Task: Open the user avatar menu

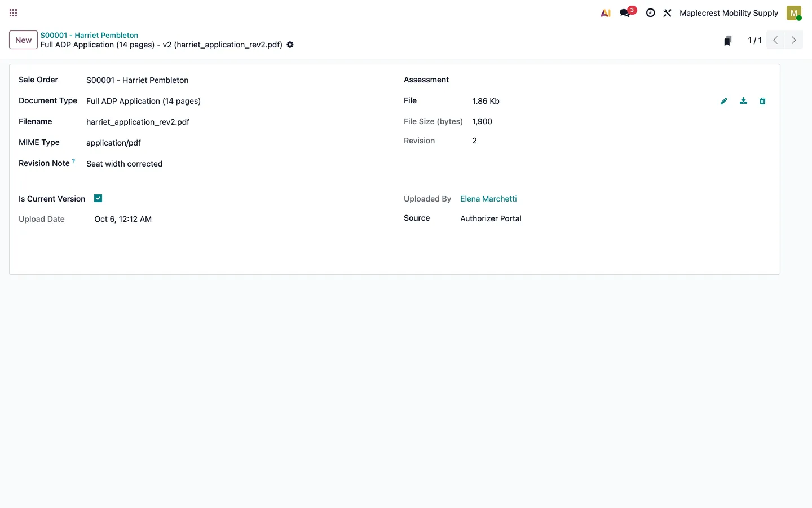Action: point(794,13)
